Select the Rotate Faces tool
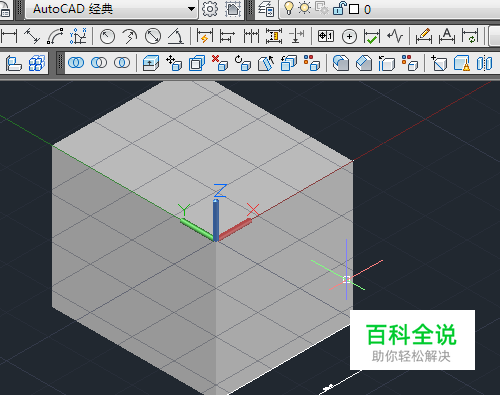Screen dimensions: 500x395 tap(243, 63)
